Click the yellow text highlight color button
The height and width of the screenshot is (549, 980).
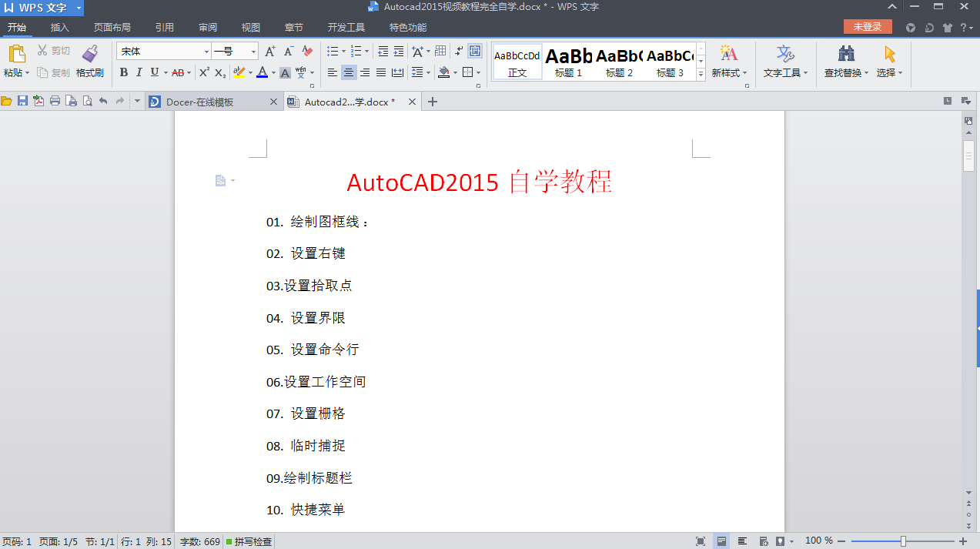[x=239, y=72]
